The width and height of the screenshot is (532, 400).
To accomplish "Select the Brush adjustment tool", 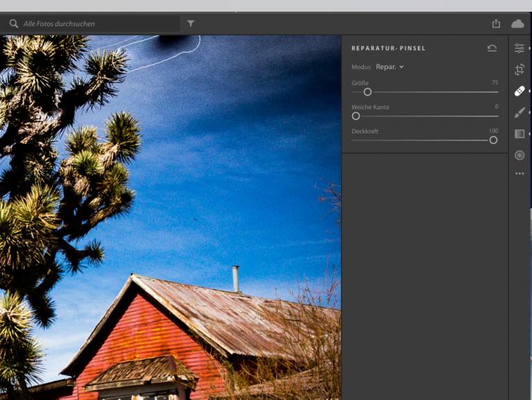I will tap(519, 112).
